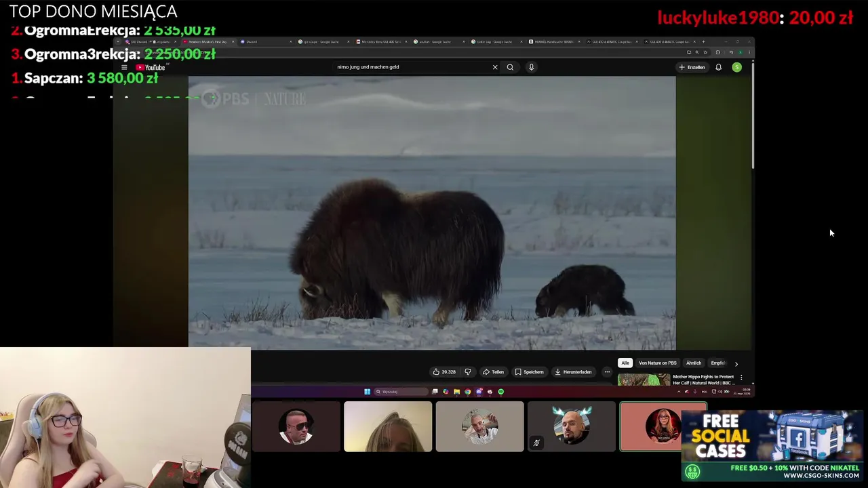868x488 pixels.
Task: Show YouTube notifications bell
Action: pos(718,67)
